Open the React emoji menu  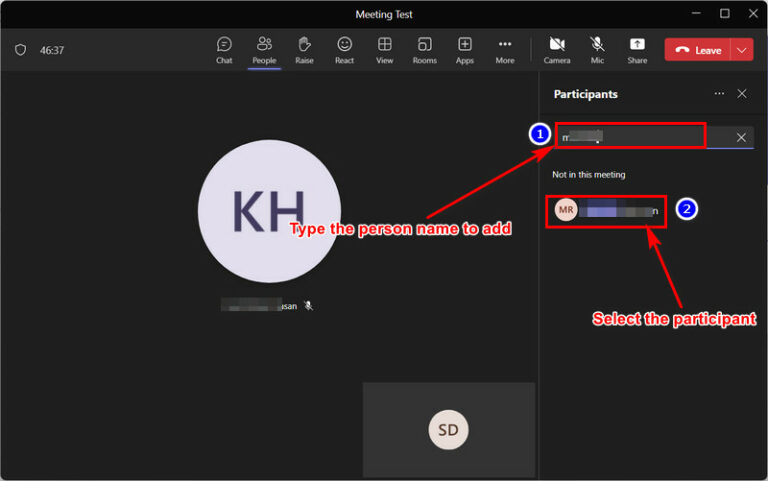click(344, 50)
